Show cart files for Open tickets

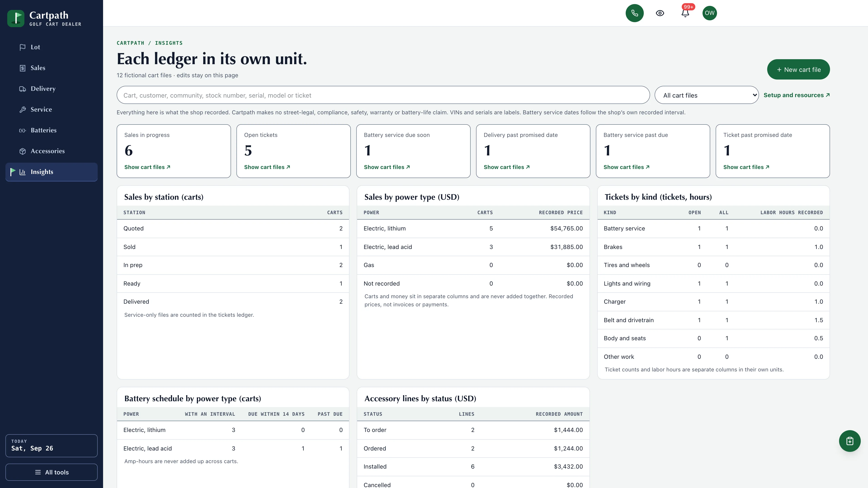tap(267, 167)
